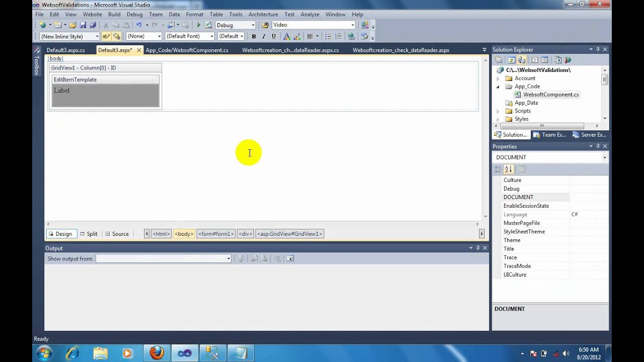
Task: Toggle Bold formatting
Action: point(254,36)
